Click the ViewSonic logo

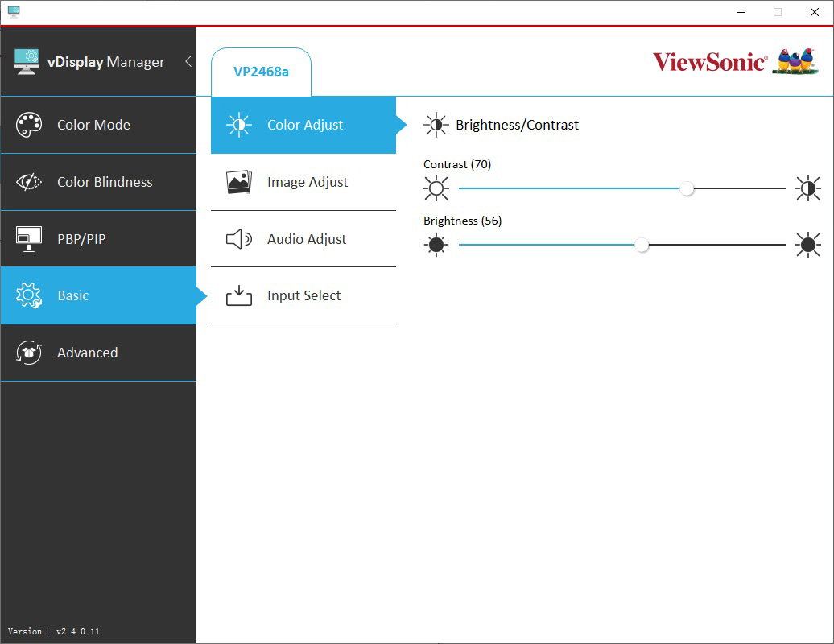[x=709, y=62]
